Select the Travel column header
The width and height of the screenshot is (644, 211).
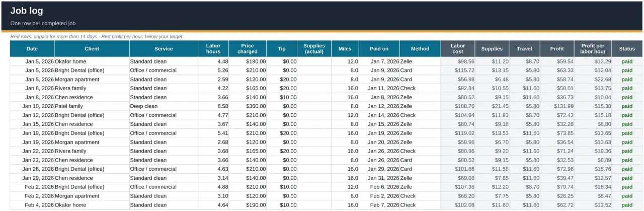click(x=525, y=49)
